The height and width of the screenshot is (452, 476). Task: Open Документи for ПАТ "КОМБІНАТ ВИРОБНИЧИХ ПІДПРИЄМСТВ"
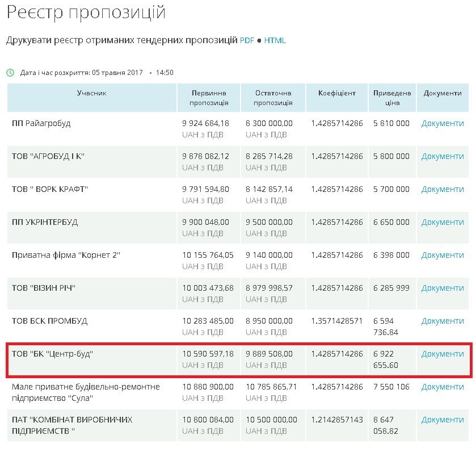[x=443, y=419]
